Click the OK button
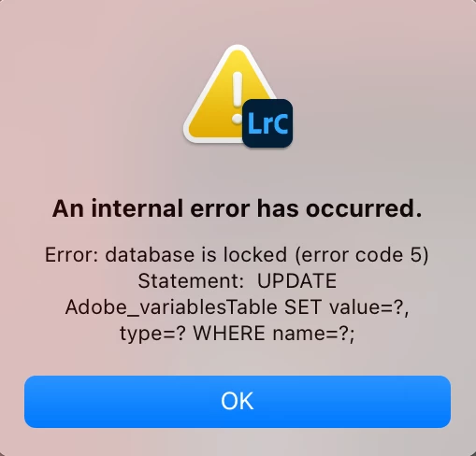 point(238,402)
